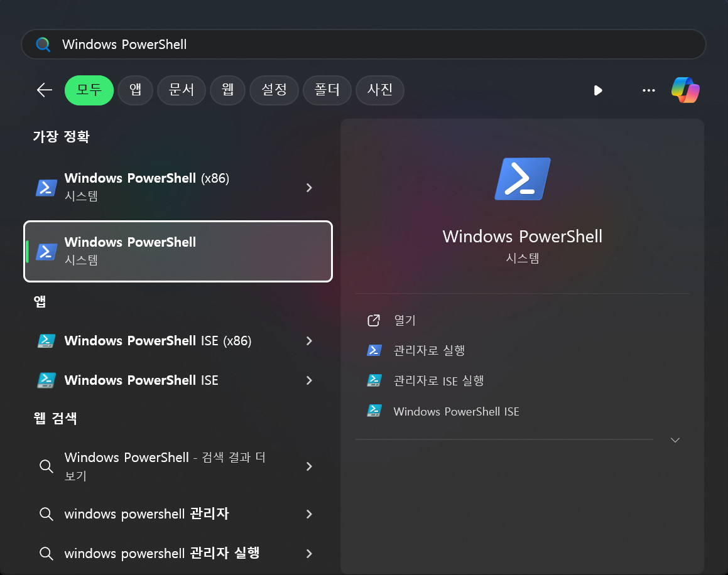Click ISE icon beside preview Windows PowerShell ISE
Screen dimensions: 728x575
tap(374, 411)
